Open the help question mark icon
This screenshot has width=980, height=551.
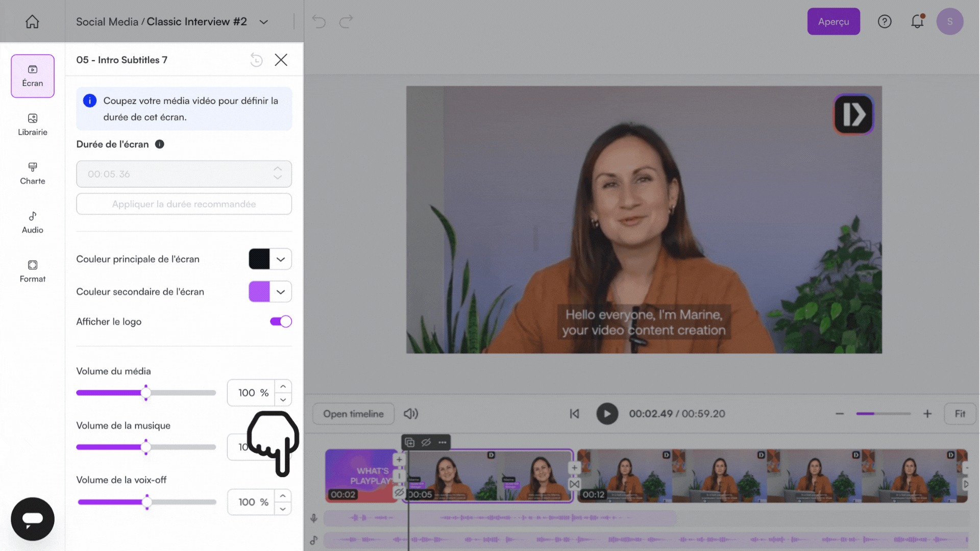click(885, 21)
